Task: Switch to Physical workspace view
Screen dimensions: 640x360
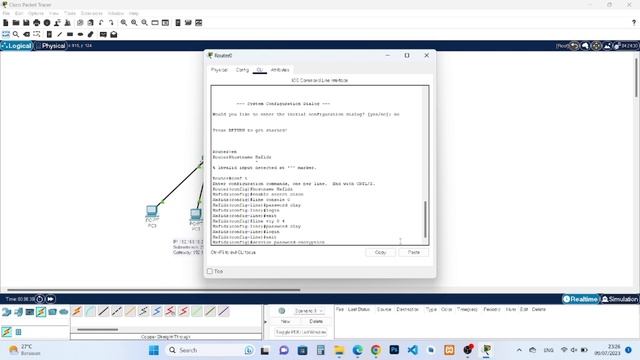Action: 51,46
